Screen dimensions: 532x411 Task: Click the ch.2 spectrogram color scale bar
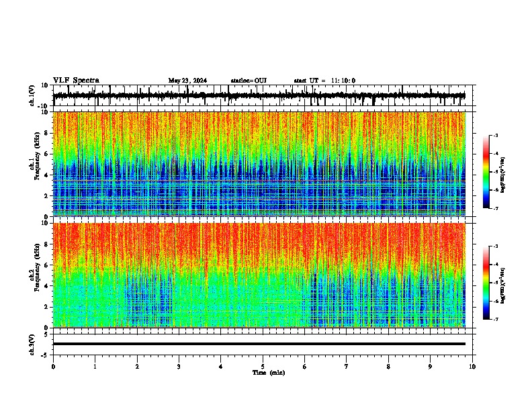pos(486,283)
